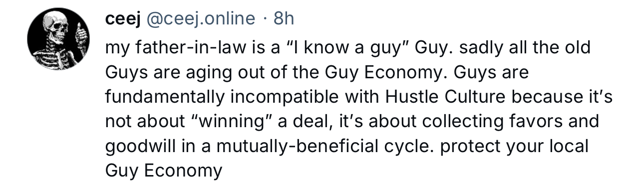Visit the @ceej.online handle link
The width and height of the screenshot is (644, 186).
[x=200, y=19]
